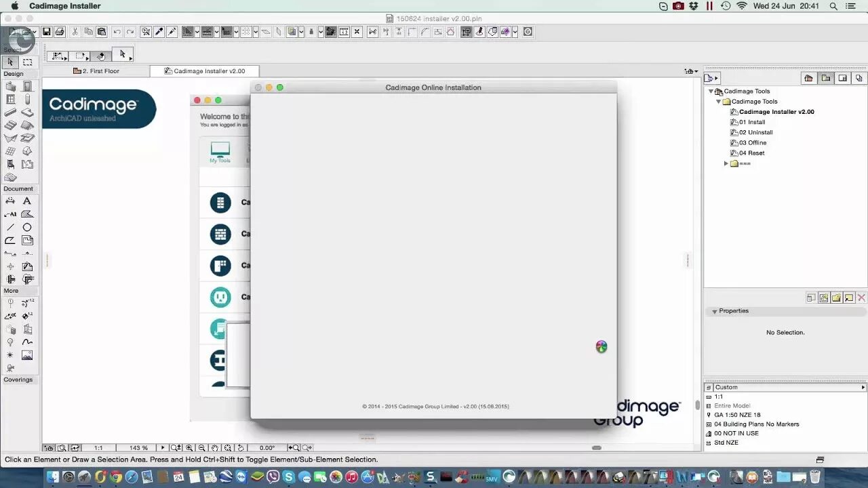Select the Figure picture tool in More section
The image size is (868, 488).
pyautogui.click(x=27, y=355)
